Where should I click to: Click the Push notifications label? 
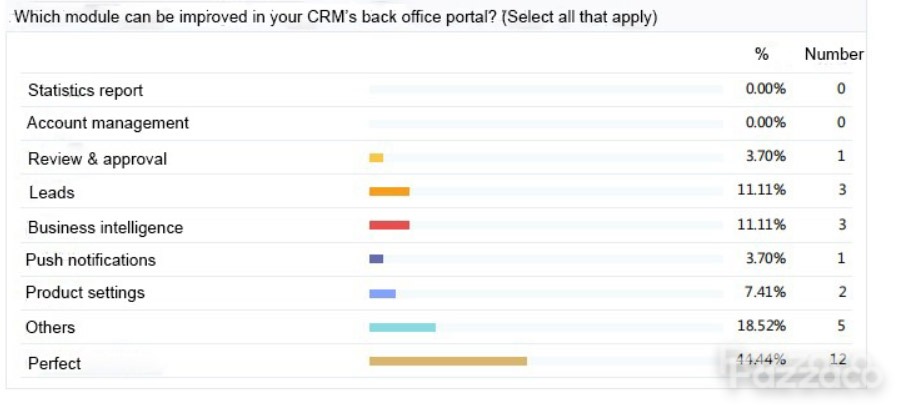click(90, 260)
